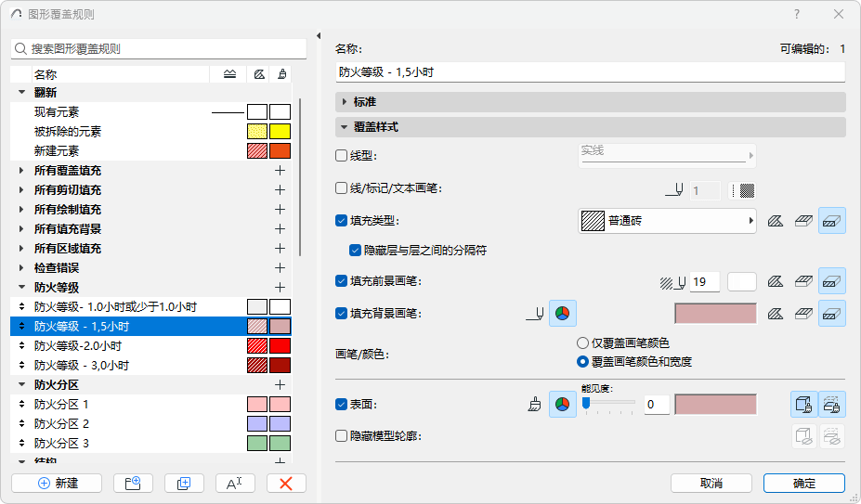
Task: Collapse the 覆盖样式 section
Action: coord(591,127)
